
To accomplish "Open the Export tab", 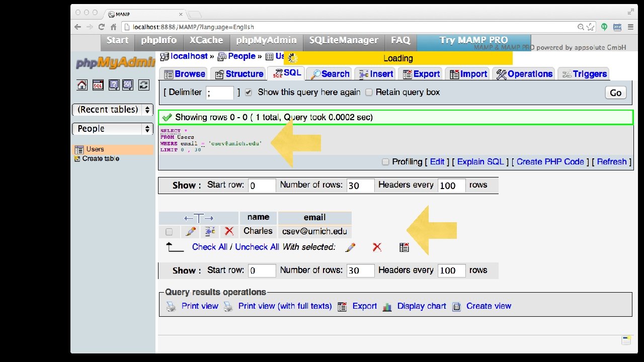I will coord(421,74).
